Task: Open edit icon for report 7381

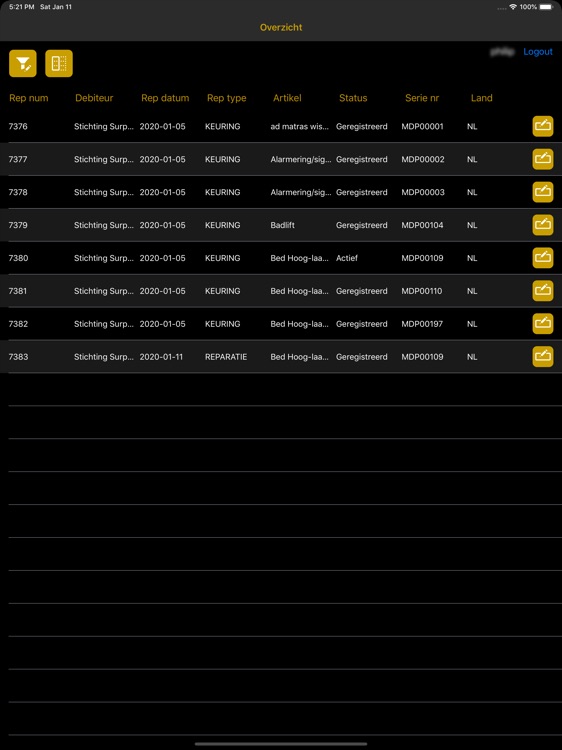Action: tap(543, 291)
